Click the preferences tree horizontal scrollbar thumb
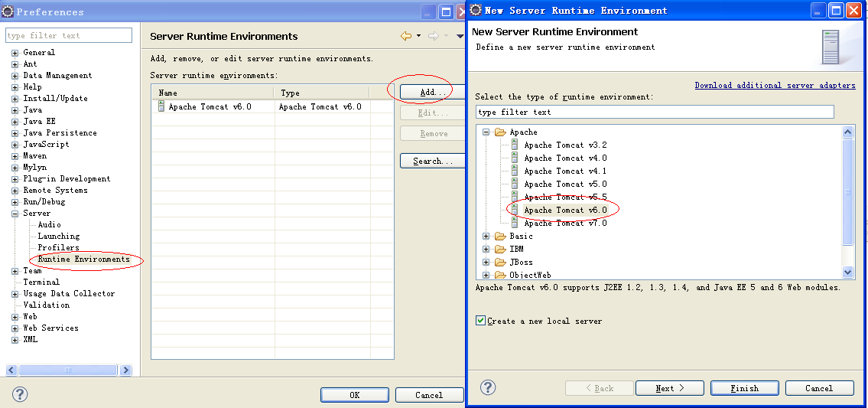The width and height of the screenshot is (868, 408). coord(67,370)
